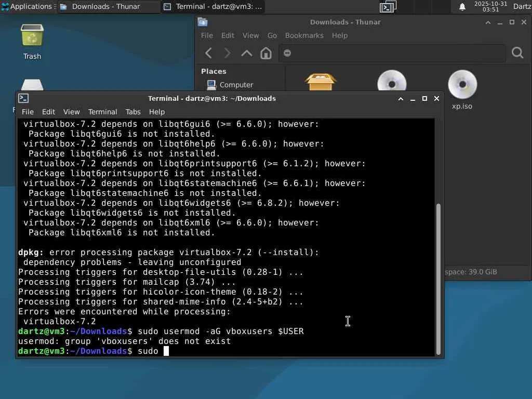Click the date and time clock
532x399 pixels.
point(490,6)
